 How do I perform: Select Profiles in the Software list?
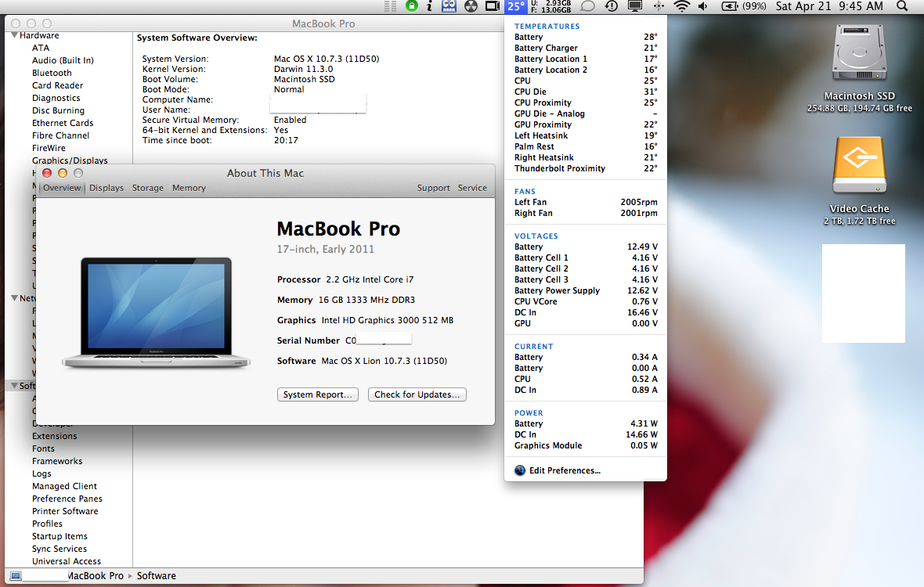click(x=47, y=524)
